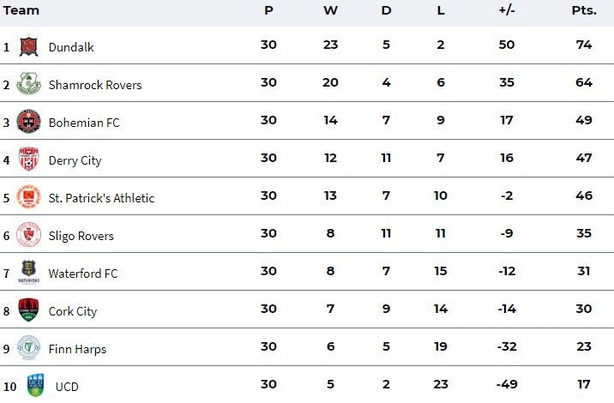Open the Dundalk team name link

[71, 47]
